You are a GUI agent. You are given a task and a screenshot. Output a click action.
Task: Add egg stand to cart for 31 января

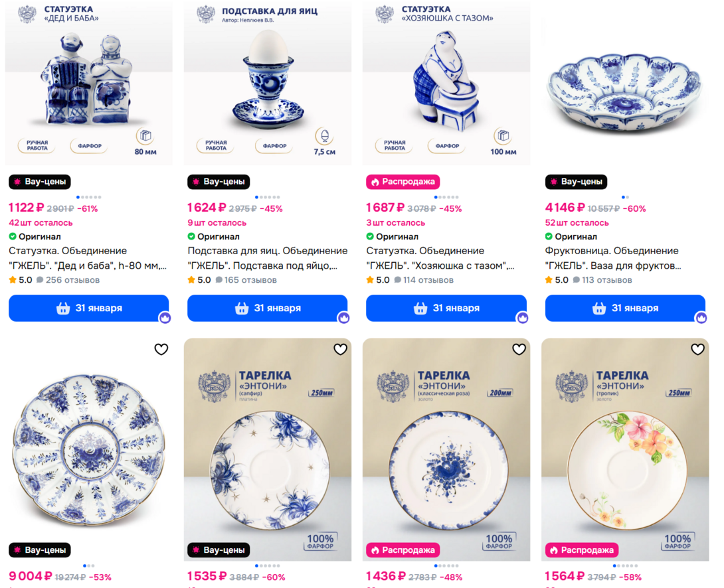point(267,308)
